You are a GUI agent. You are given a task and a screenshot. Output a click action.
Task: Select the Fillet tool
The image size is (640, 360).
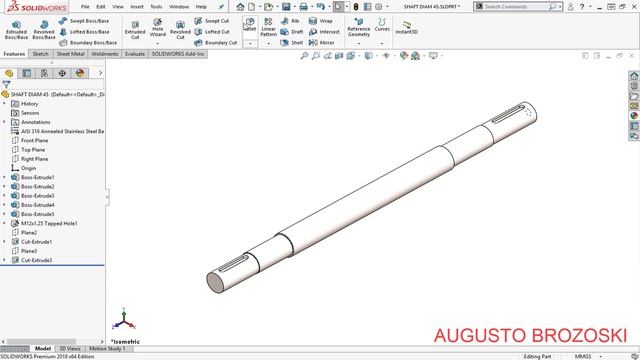click(250, 24)
